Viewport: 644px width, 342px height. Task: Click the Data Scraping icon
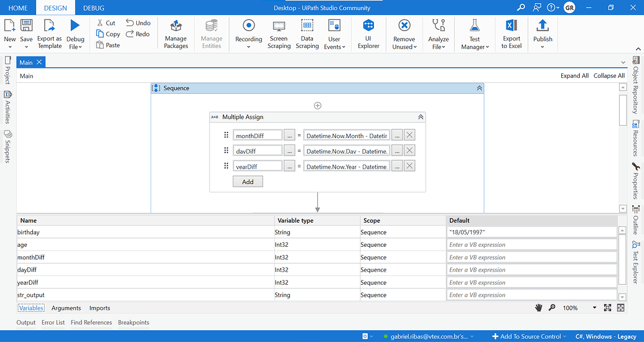307,34
